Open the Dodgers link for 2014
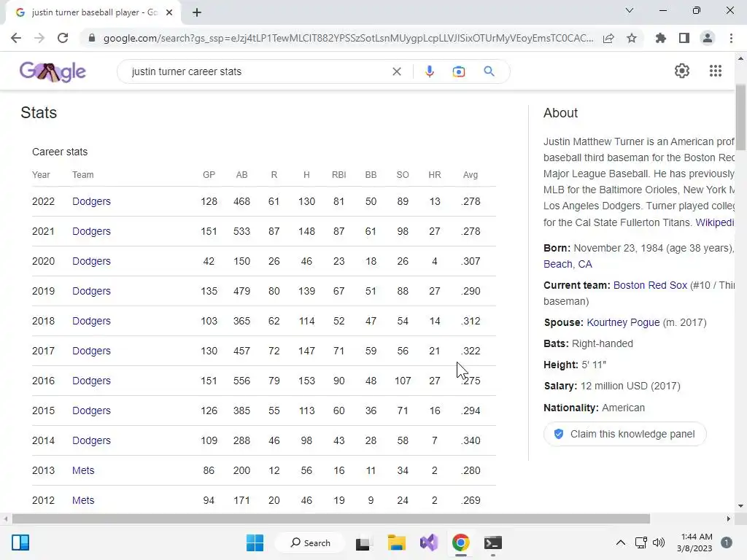 point(91,440)
